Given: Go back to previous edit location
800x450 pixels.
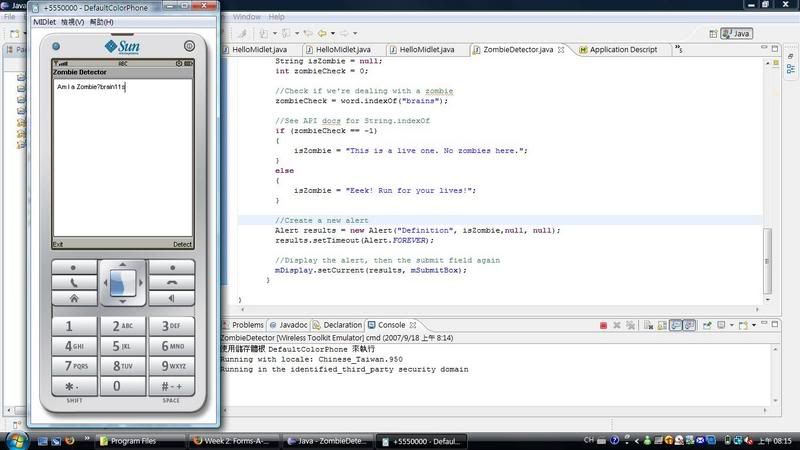Looking at the screenshot, I should click(x=322, y=34).
